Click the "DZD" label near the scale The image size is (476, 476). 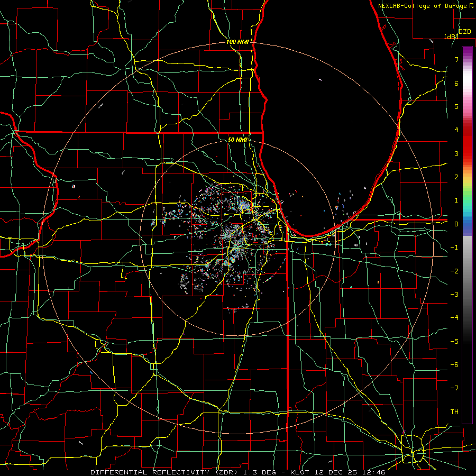465,32
